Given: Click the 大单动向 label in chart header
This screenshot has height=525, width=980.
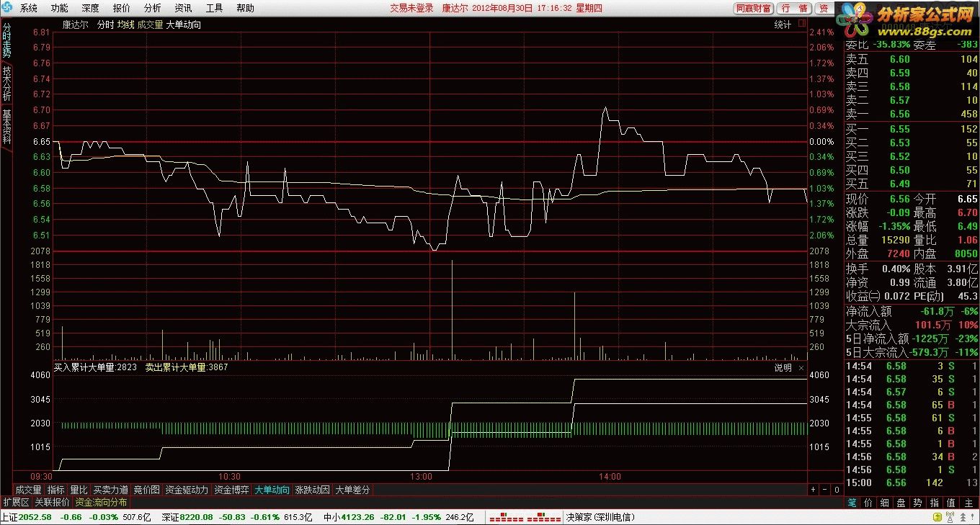Looking at the screenshot, I should coord(183,24).
